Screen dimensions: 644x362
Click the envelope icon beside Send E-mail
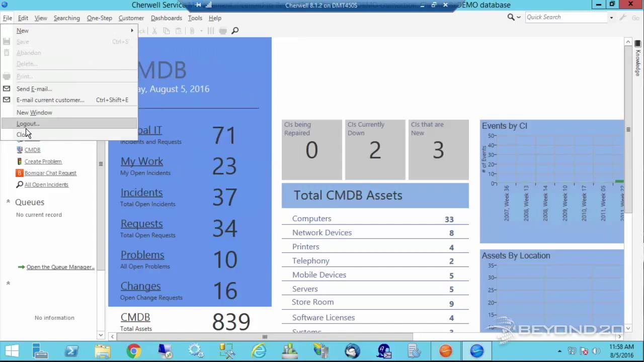[x=7, y=88]
